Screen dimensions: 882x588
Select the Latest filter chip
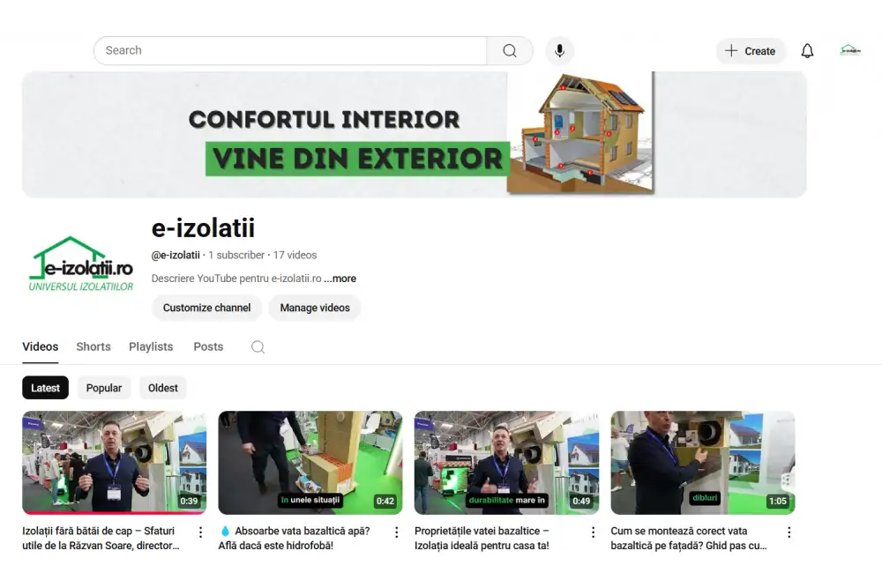coord(45,388)
